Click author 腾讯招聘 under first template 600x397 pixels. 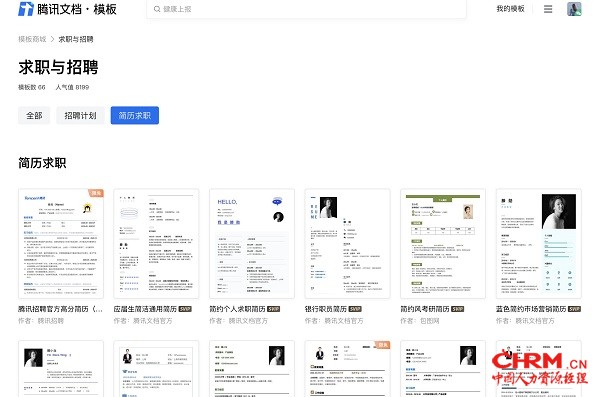[x=51, y=321]
